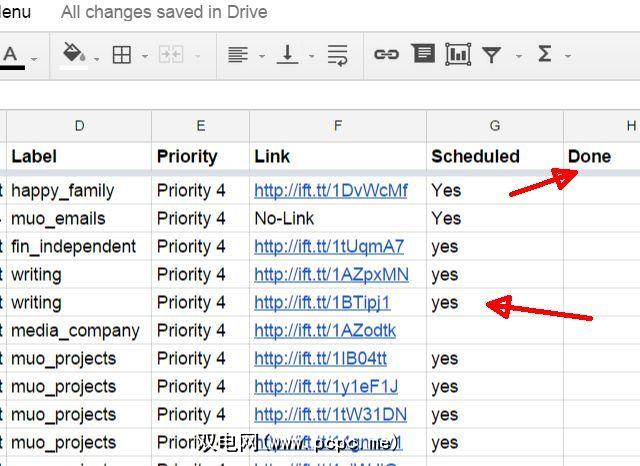
Task: Click the insert link icon
Action: click(386, 55)
